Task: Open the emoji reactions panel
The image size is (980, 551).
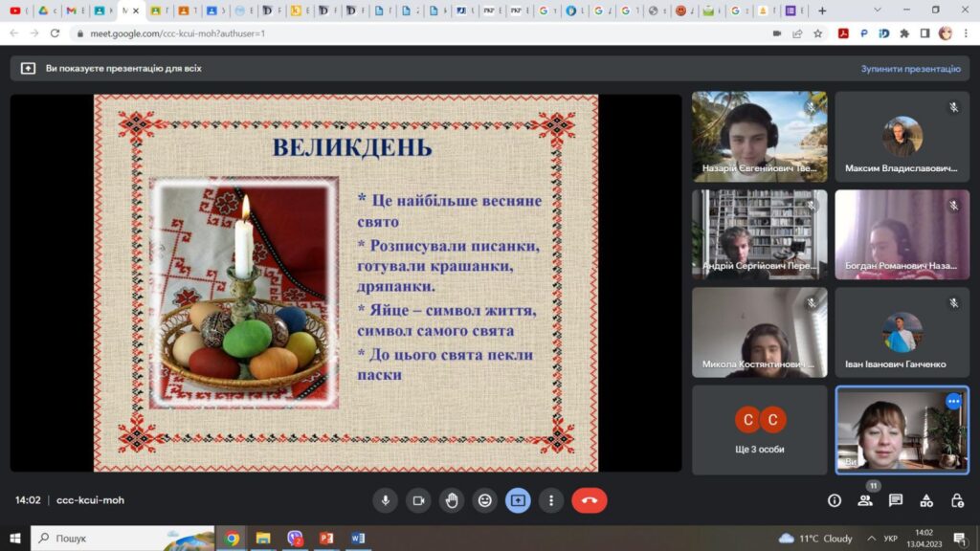Action: pos(485,500)
